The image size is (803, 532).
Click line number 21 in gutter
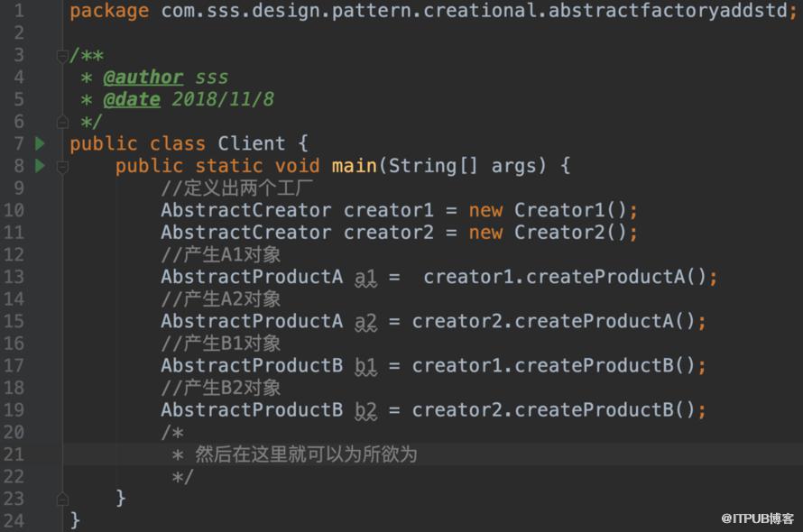pos(14,454)
